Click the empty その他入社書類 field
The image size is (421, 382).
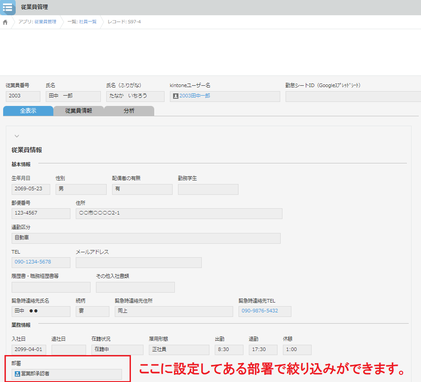click(135, 287)
